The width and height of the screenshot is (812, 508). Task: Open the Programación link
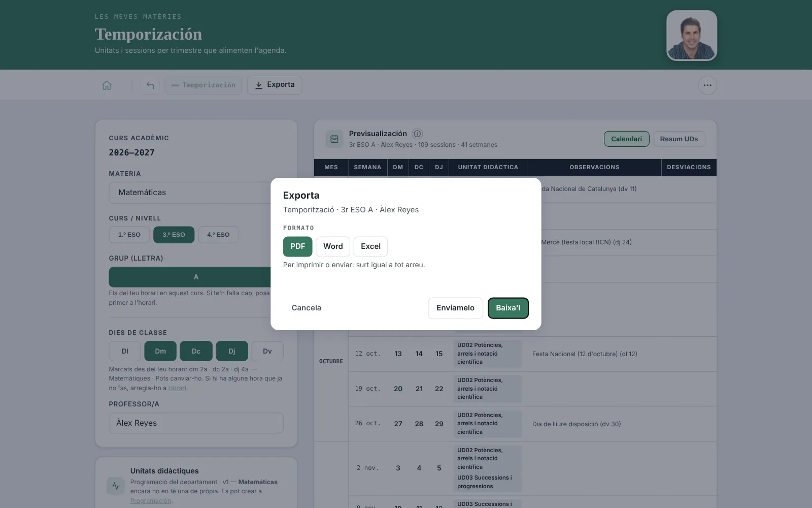tap(151, 501)
